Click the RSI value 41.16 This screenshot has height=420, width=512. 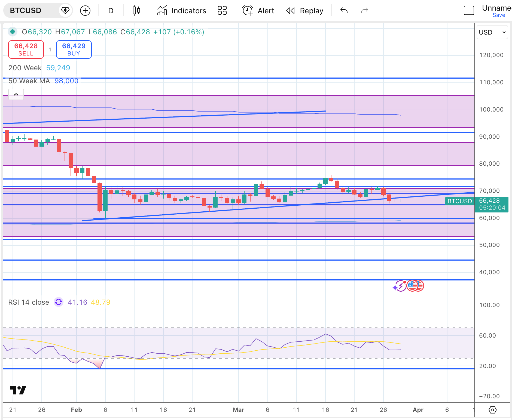78,302
